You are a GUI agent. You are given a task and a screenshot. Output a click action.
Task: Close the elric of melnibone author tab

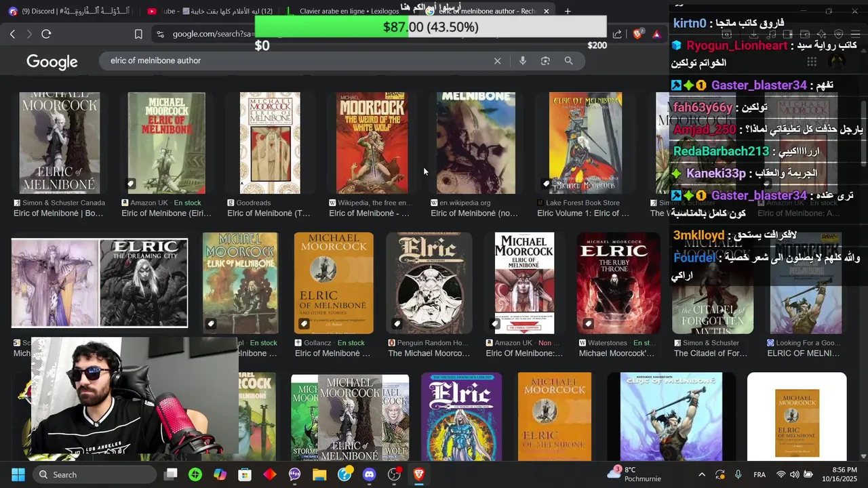tap(546, 11)
